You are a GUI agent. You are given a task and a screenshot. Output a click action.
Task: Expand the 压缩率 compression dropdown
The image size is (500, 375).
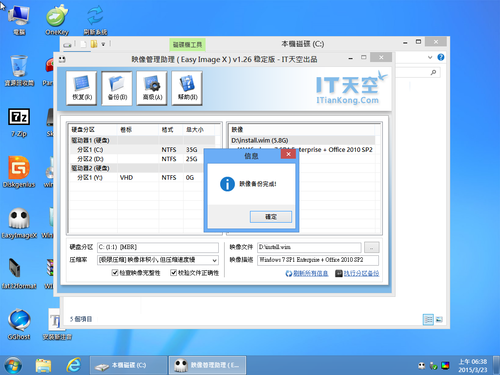(215, 260)
